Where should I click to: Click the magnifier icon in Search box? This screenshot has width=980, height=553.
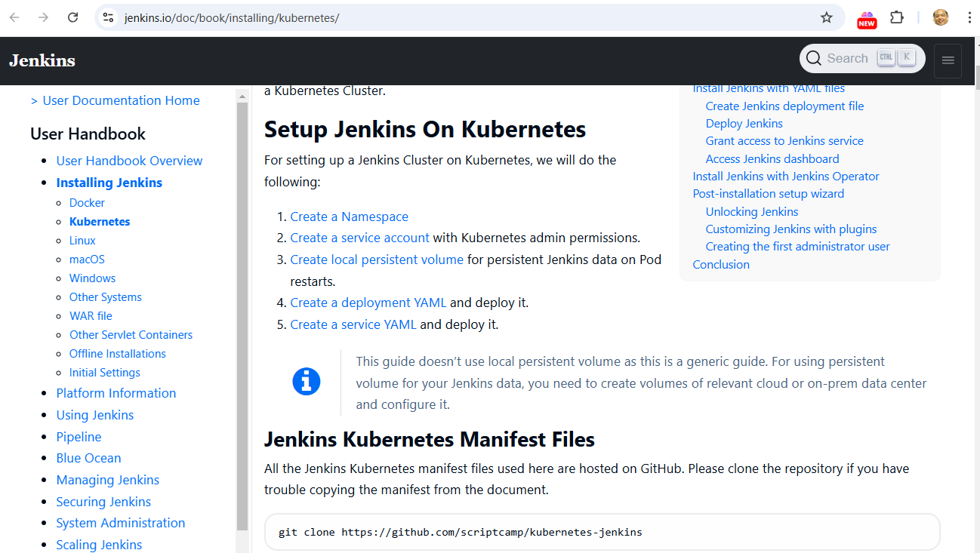pos(813,58)
